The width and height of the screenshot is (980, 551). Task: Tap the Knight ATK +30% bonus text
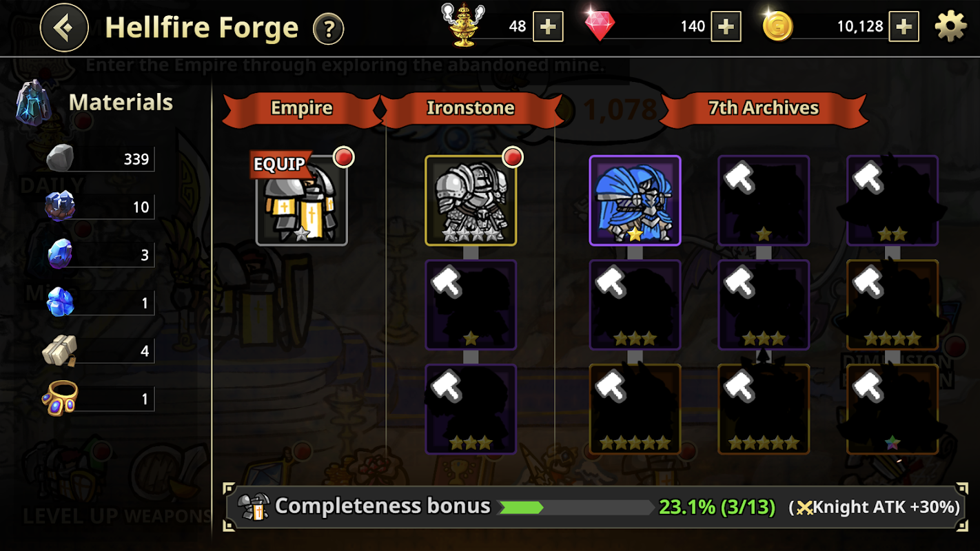878,508
